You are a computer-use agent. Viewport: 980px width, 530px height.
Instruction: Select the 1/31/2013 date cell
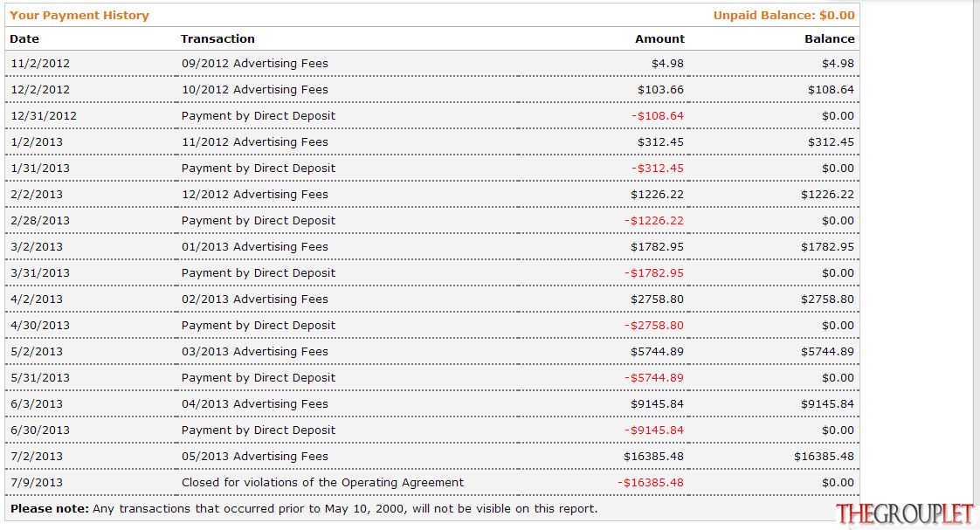click(40, 169)
